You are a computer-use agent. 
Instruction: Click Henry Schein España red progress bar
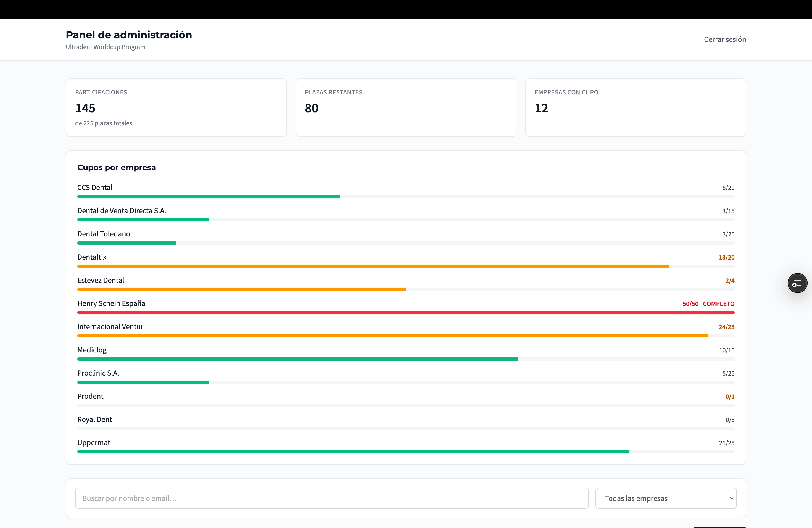point(406,313)
